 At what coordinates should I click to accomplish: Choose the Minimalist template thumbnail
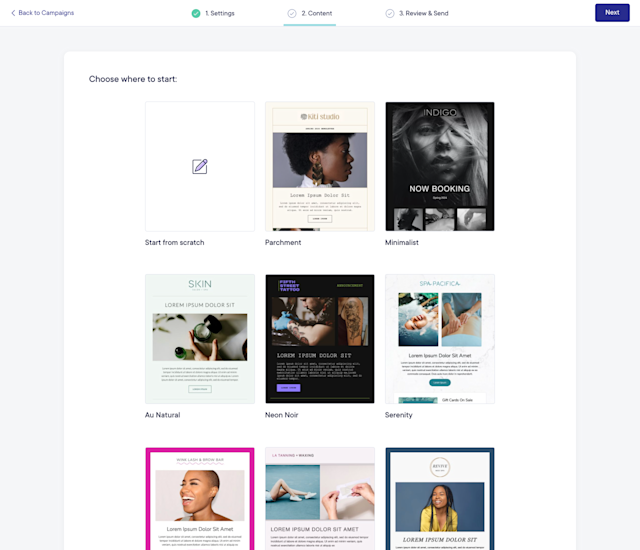click(x=440, y=166)
